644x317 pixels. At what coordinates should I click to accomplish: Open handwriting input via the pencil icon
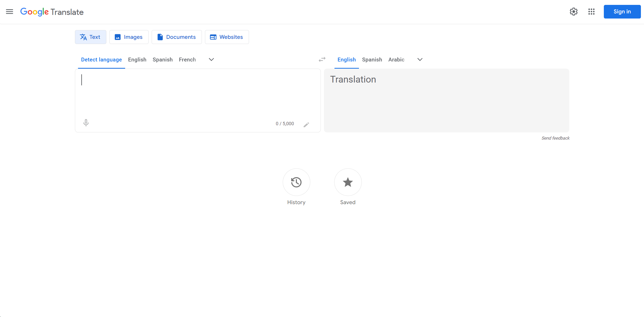point(306,124)
